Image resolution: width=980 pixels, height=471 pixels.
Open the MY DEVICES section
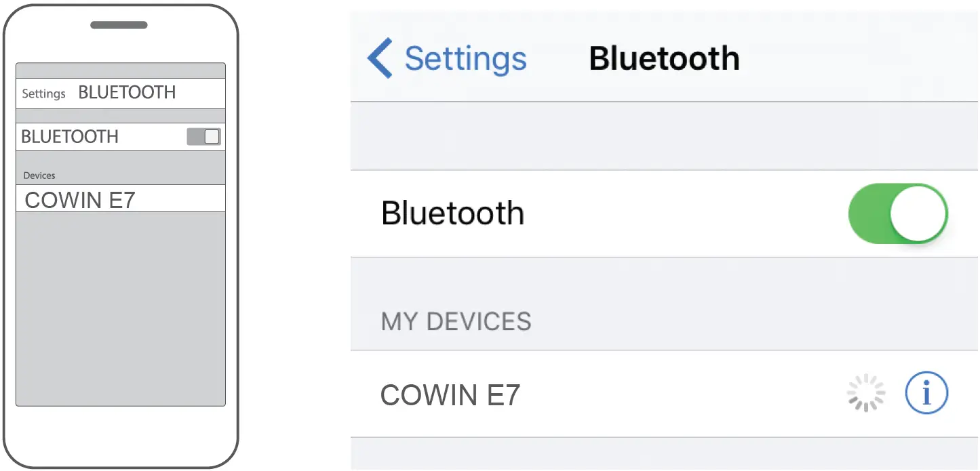click(456, 321)
